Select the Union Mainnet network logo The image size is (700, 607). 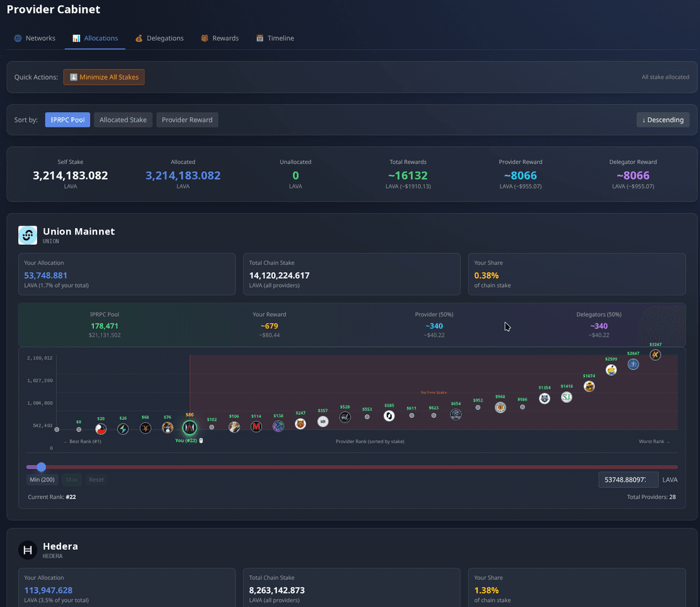[x=27, y=235]
